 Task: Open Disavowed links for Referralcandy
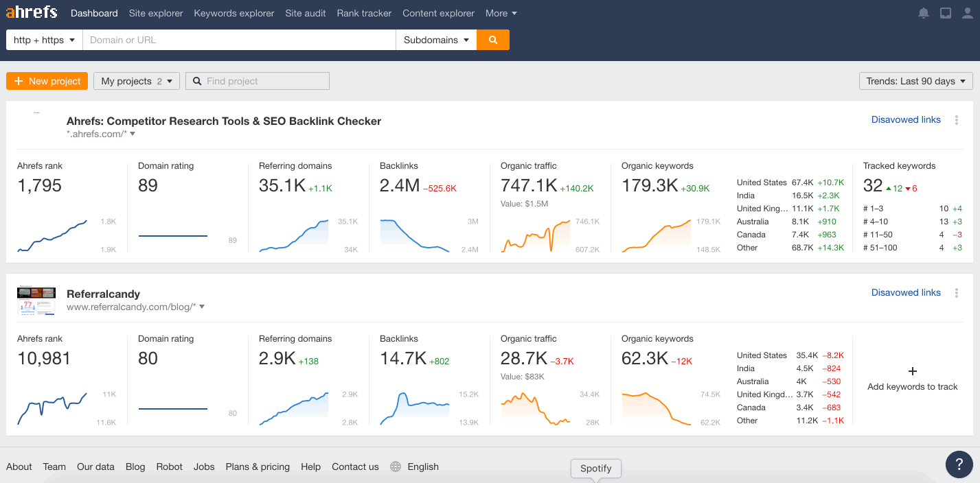[x=906, y=292]
